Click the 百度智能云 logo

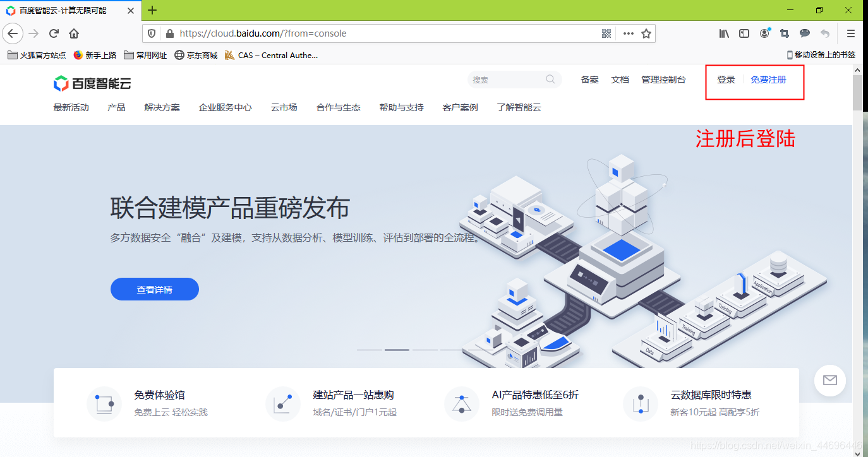click(92, 83)
